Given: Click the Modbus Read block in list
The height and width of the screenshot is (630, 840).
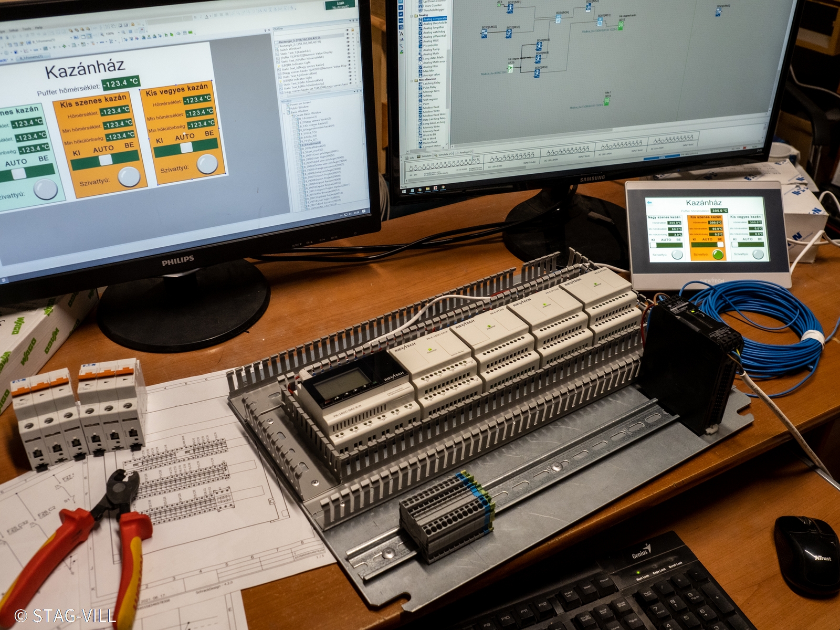Looking at the screenshot, I should pyautogui.click(x=431, y=108).
